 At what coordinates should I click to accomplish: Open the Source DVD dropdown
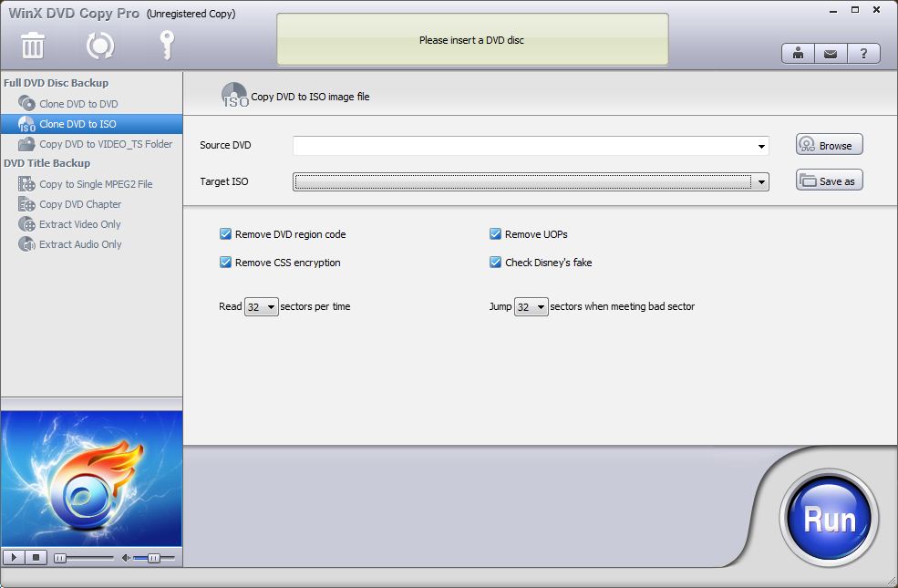pyautogui.click(x=761, y=146)
